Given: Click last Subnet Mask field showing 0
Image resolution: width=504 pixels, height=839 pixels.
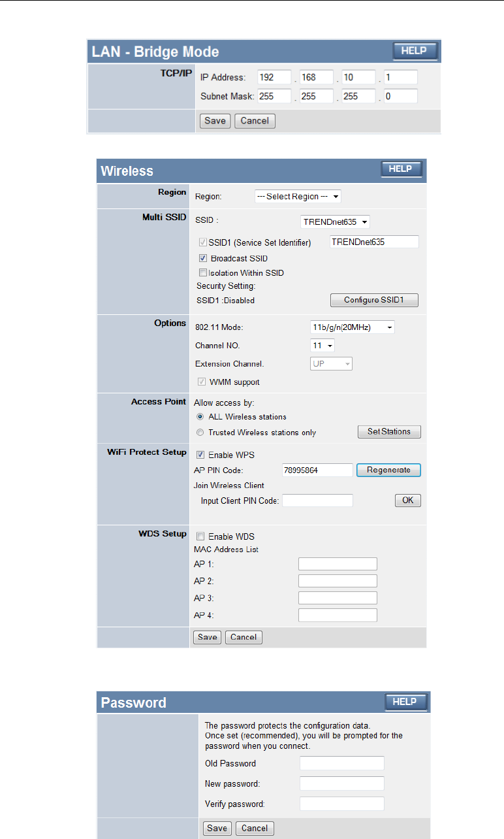Looking at the screenshot, I should click(401, 97).
